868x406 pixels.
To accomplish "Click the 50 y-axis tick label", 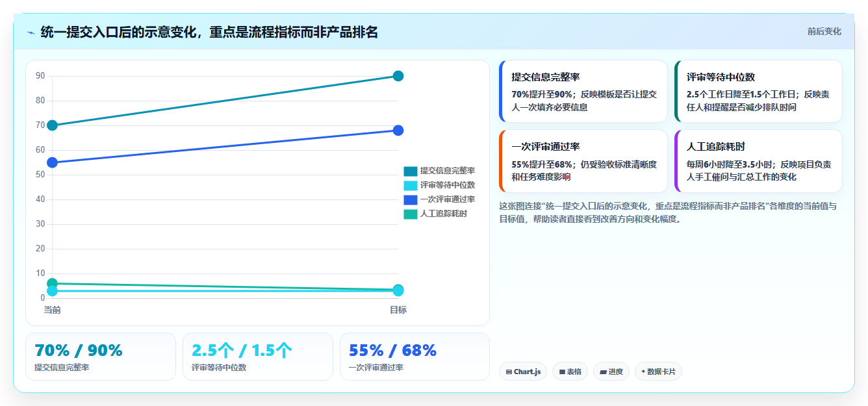I will coord(40,175).
